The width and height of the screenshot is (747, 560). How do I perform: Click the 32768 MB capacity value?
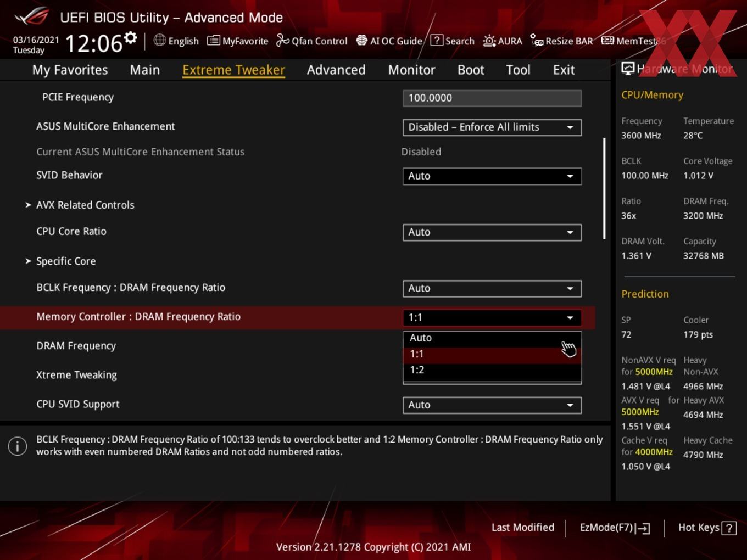pos(704,256)
